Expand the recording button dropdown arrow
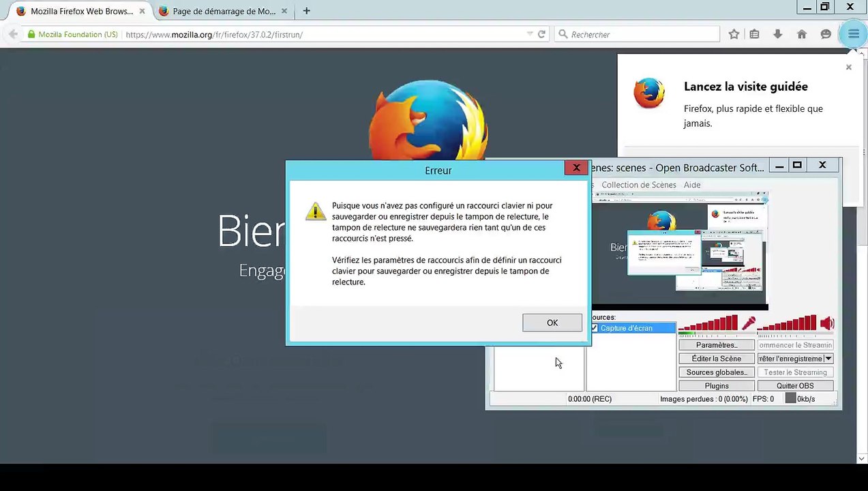Viewport: 868px width, 491px height. click(828, 359)
